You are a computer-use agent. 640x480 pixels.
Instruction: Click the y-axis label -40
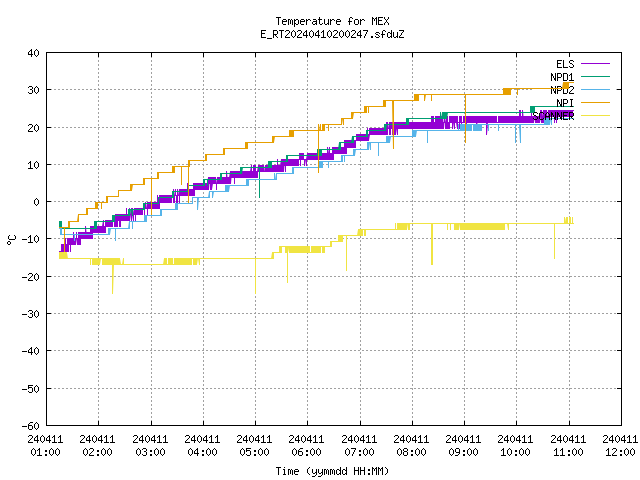[31, 351]
